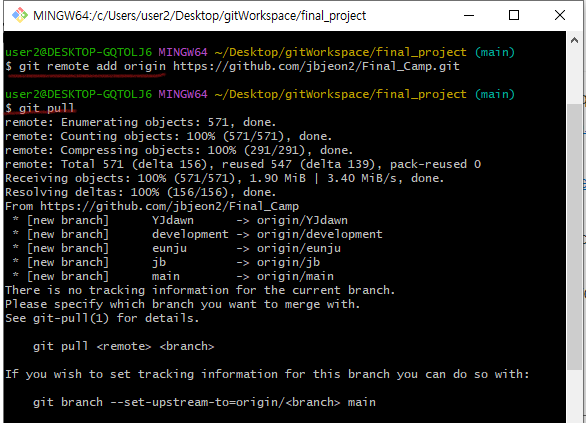Click first prompt's user2@DESKTOP-GQTOLJ6 text
The width and height of the screenshot is (586, 423).
(x=78, y=52)
